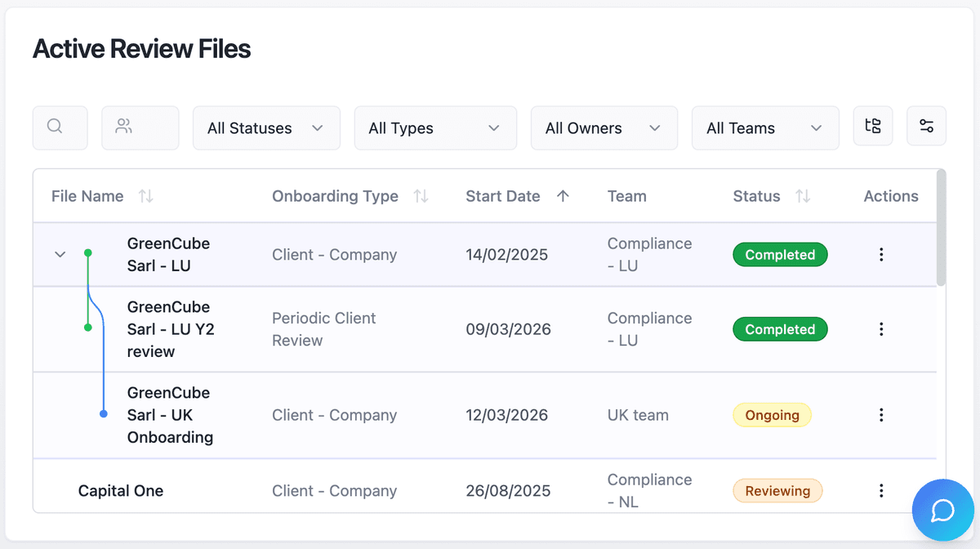This screenshot has width=980, height=549.
Task: Open the Capital One file
Action: click(x=120, y=490)
